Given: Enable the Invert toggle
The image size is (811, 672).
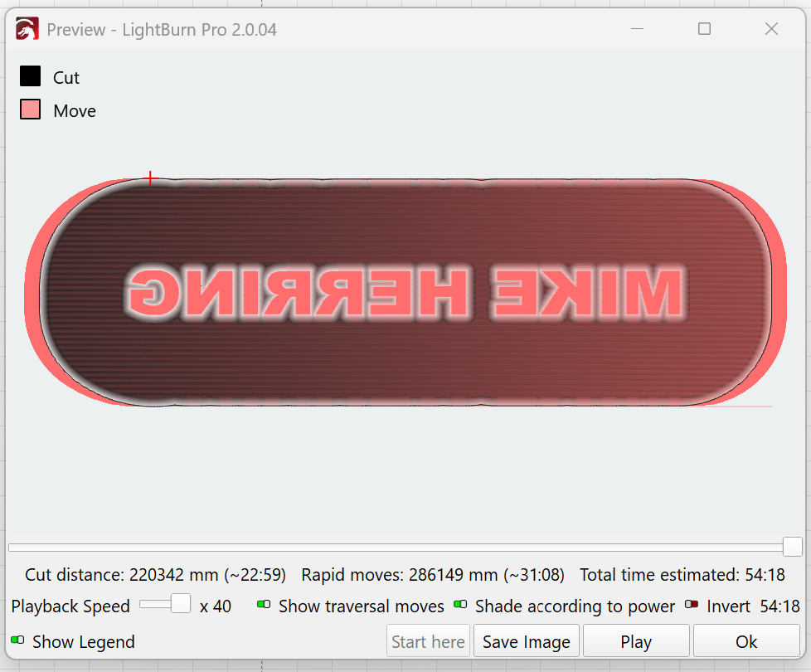Looking at the screenshot, I should 692,604.
